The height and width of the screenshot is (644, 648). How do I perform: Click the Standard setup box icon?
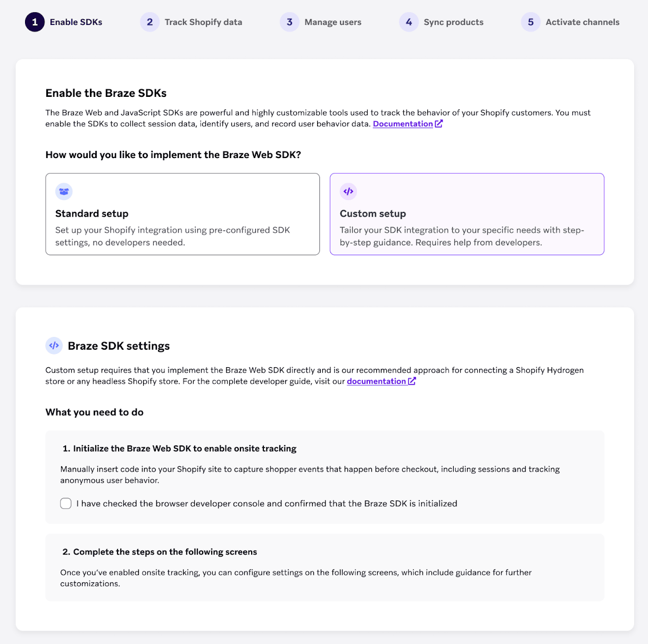coord(64,192)
